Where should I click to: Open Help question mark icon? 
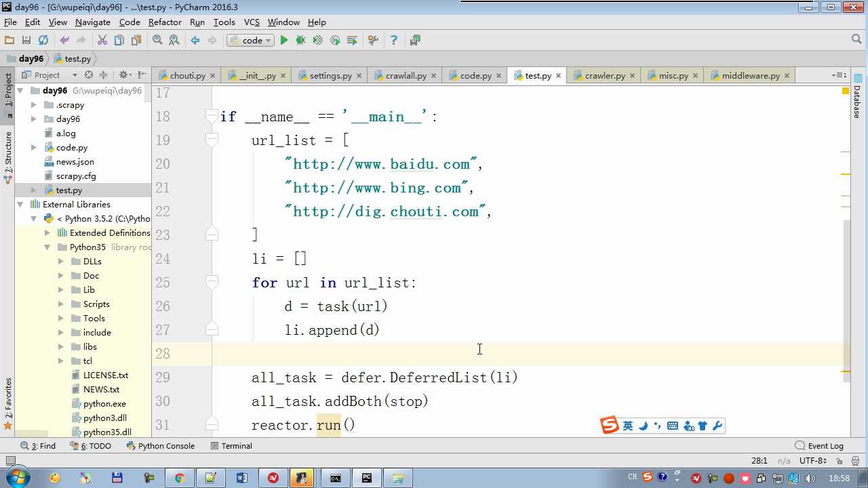click(x=393, y=41)
